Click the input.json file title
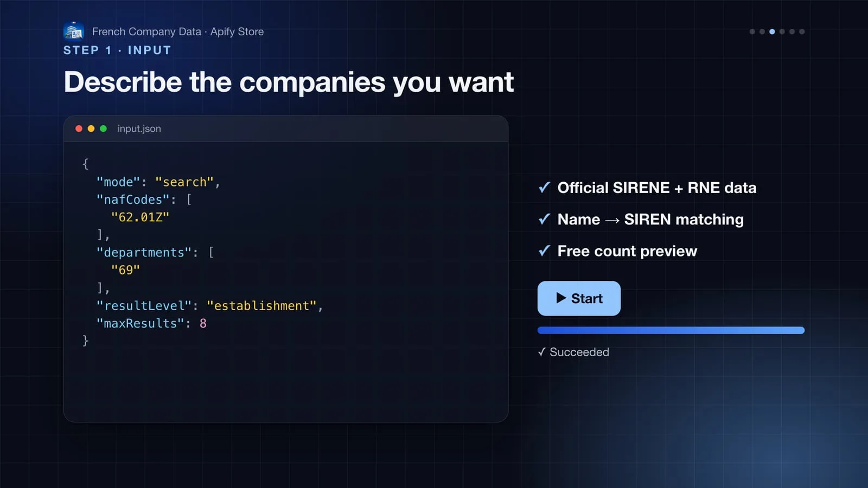This screenshot has width=868, height=488. (139, 129)
